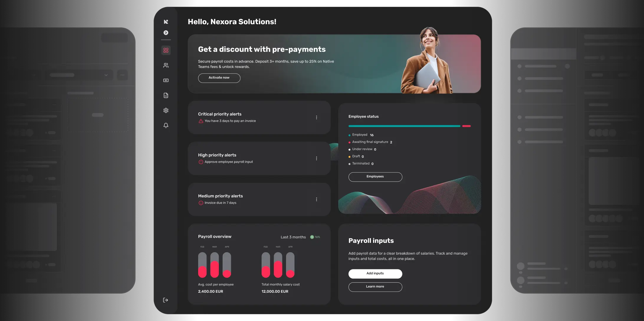Open Critical priority alerts three-dot menu

click(316, 118)
